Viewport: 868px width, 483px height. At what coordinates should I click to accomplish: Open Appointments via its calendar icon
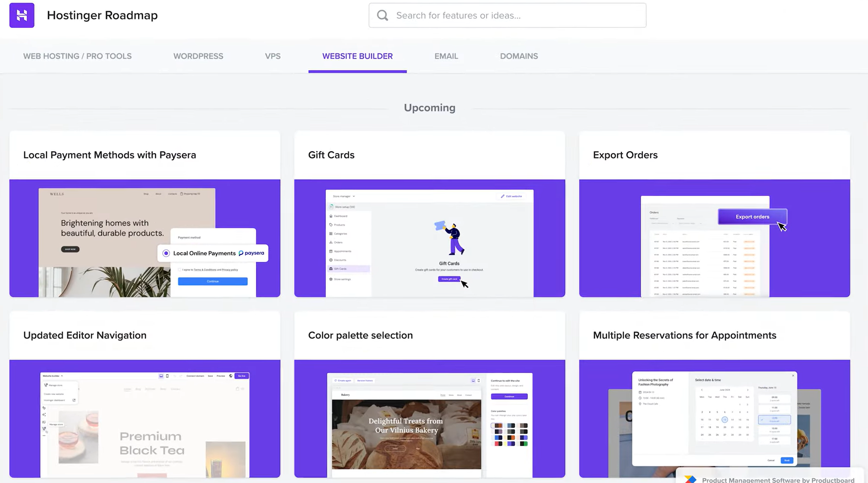[331, 251]
